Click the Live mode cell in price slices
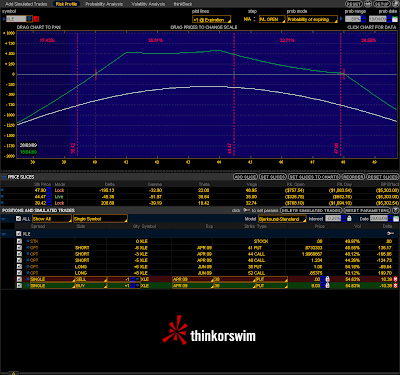 click(59, 197)
